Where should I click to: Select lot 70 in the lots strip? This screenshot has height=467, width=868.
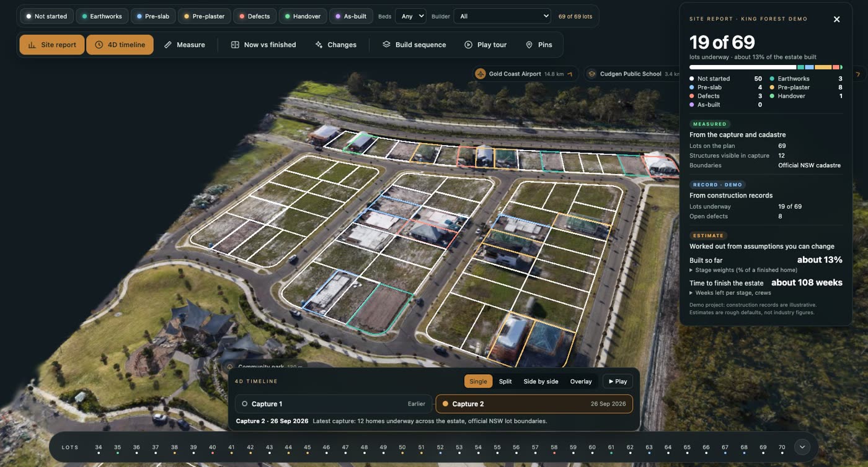782,448
